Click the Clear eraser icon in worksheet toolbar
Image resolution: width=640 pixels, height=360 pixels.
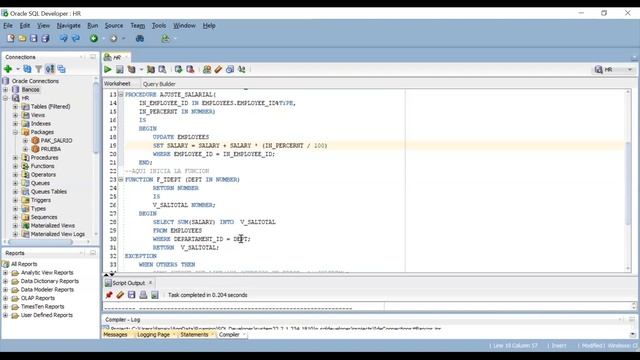click(x=218, y=69)
